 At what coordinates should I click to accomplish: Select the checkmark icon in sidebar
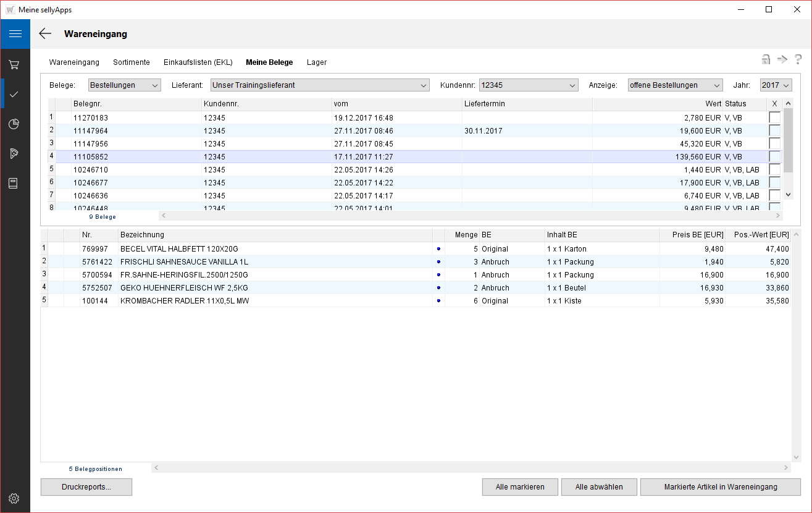pos(15,94)
